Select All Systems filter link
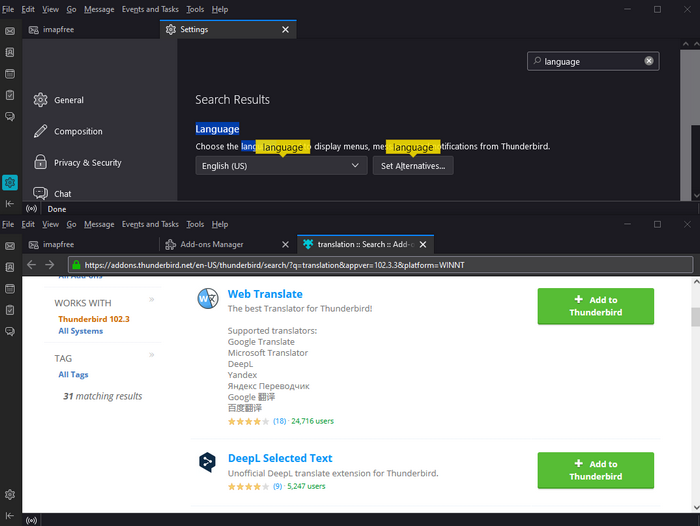The width and height of the screenshot is (700, 526). click(x=80, y=331)
